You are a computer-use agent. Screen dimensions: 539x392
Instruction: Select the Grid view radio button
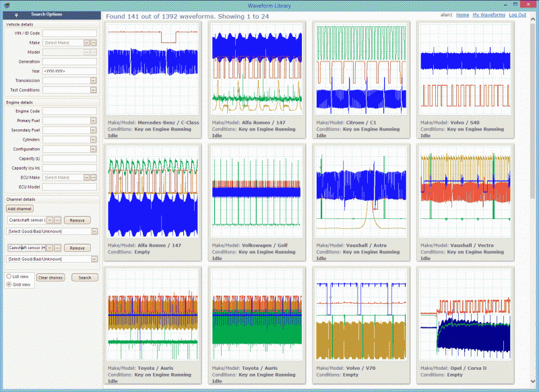pyautogui.click(x=9, y=284)
